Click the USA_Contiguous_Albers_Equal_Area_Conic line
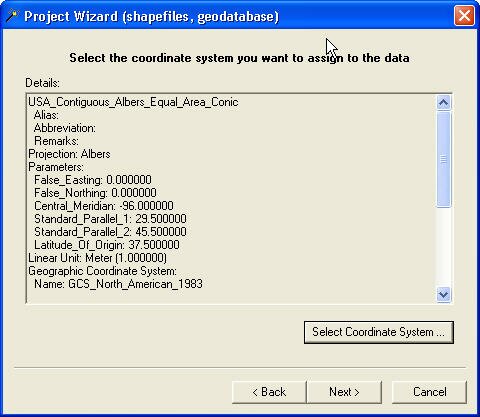 pos(133,102)
